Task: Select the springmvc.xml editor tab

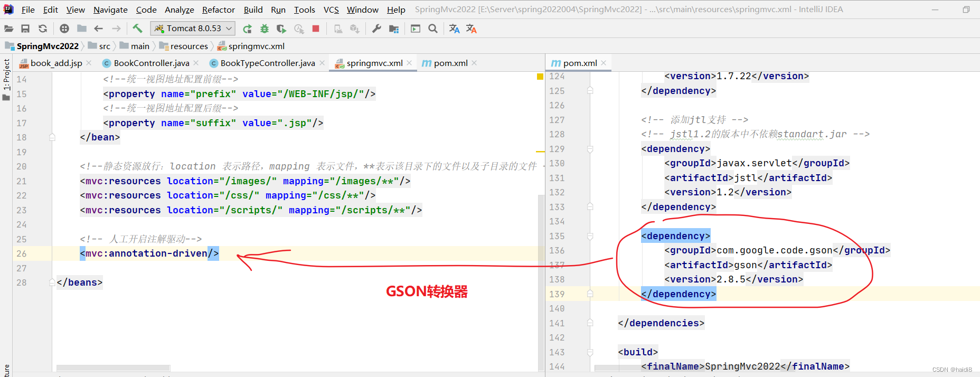Action: [x=374, y=63]
